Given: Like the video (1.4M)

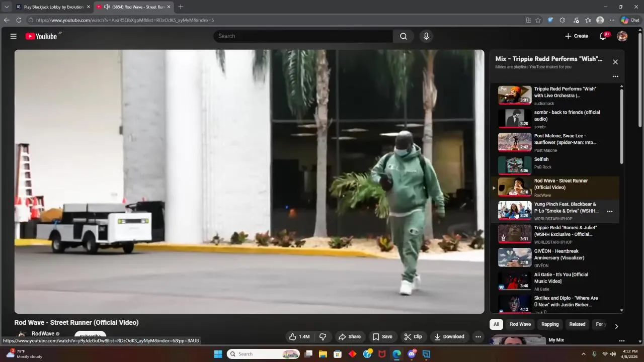Looking at the screenshot, I should (299, 337).
